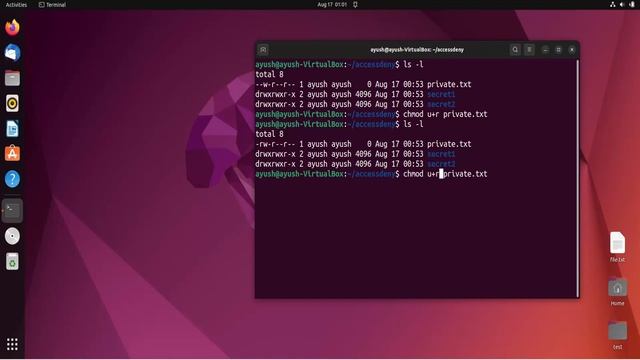Click the cursor in the last 'chmod u+r' command
The image size is (640, 360).
(x=441, y=174)
